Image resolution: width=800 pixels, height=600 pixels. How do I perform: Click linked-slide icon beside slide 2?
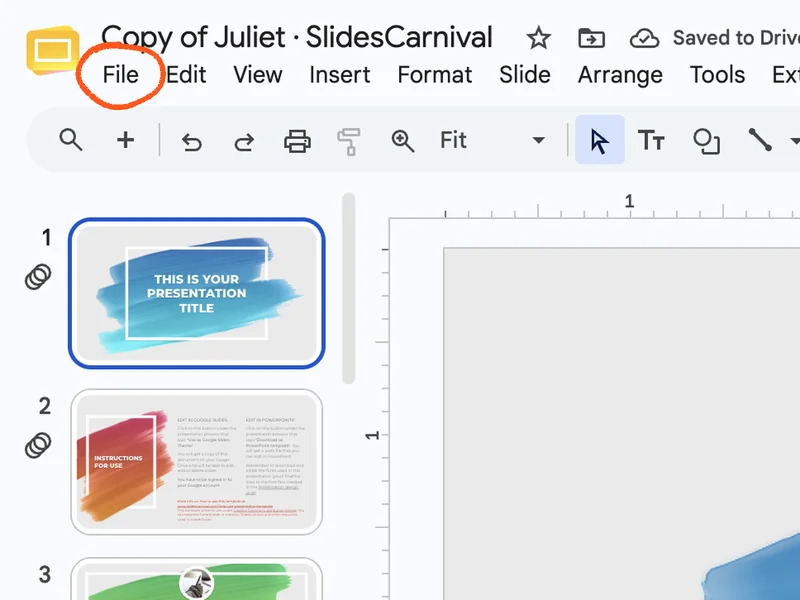click(38, 445)
